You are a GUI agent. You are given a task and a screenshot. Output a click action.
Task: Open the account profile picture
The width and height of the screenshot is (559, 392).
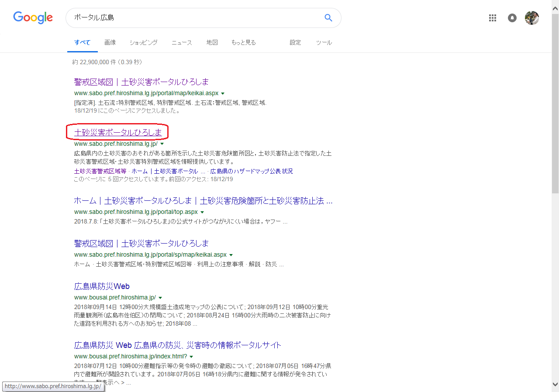point(531,18)
